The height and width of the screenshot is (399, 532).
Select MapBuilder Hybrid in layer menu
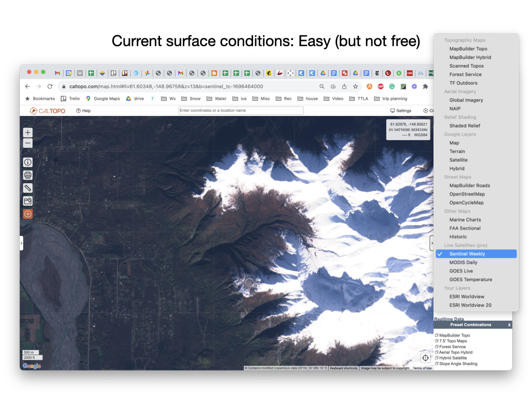(470, 57)
